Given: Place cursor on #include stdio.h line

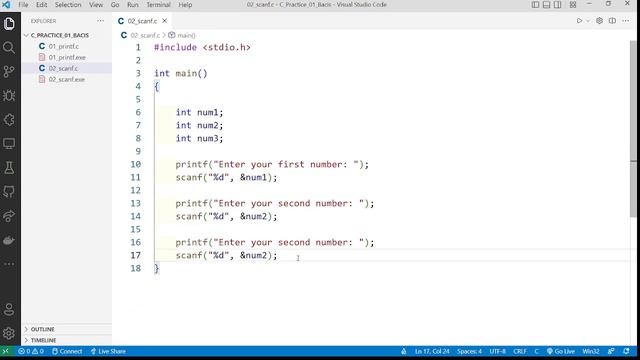Looking at the screenshot, I should click(202, 47).
